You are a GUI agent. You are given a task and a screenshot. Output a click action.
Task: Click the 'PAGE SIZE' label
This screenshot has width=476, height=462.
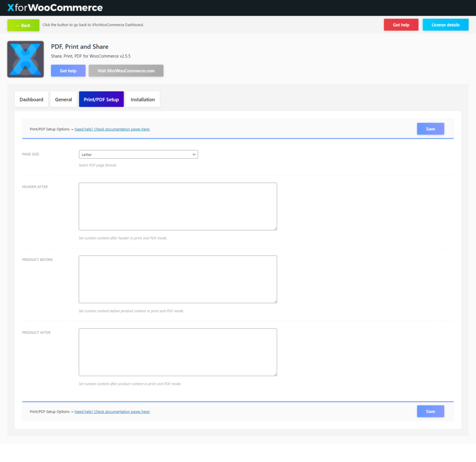point(31,154)
